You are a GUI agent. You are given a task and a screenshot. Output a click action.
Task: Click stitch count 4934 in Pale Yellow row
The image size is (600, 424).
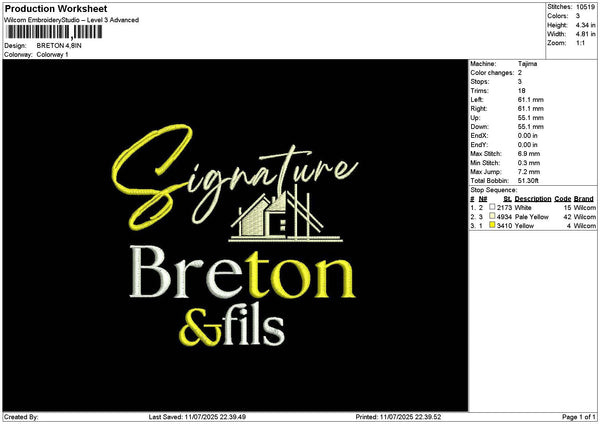tap(504, 217)
